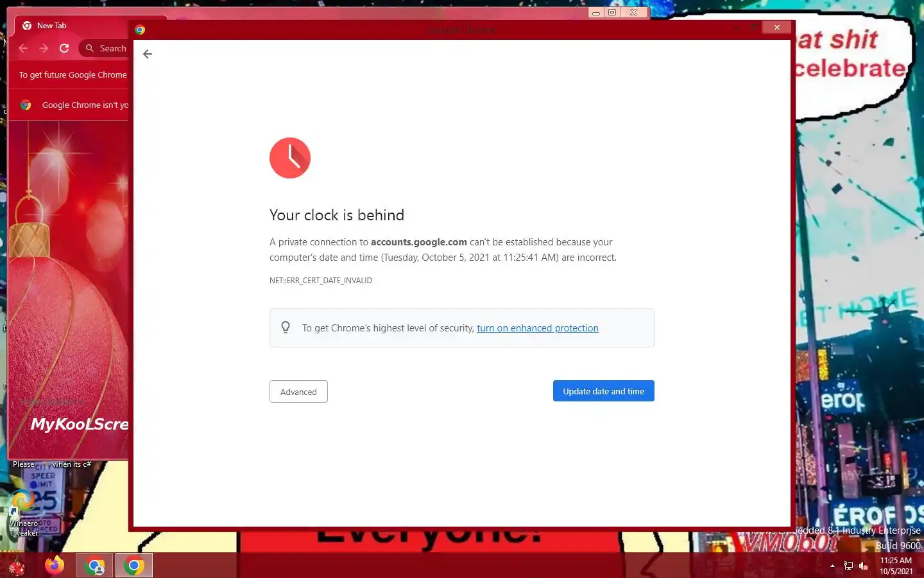Image resolution: width=924 pixels, height=578 pixels.
Task: Click the Advanced button
Action: (x=298, y=392)
